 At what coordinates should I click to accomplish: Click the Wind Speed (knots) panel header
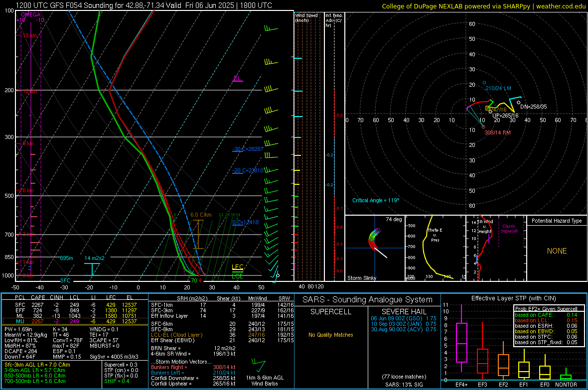pyautogui.click(x=306, y=17)
